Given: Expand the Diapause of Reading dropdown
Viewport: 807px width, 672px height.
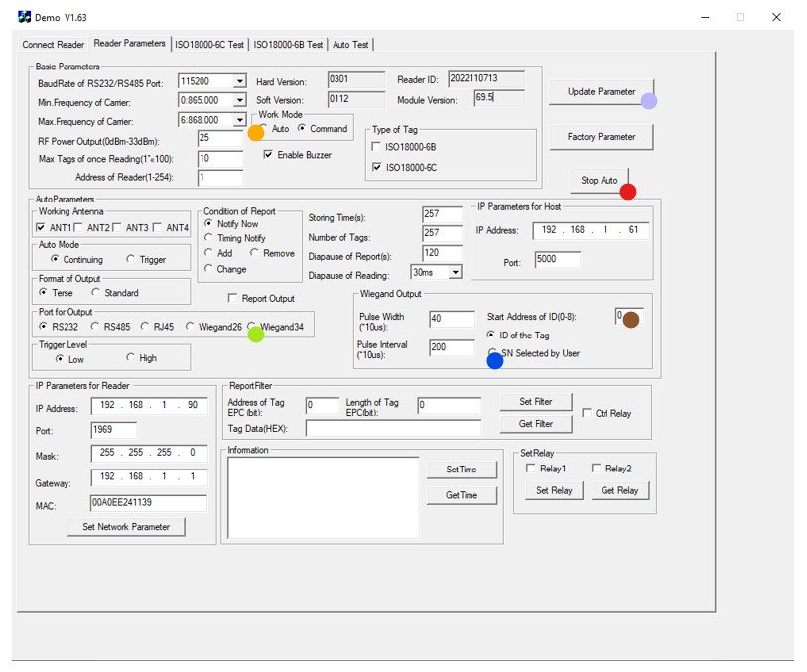Looking at the screenshot, I should [455, 272].
